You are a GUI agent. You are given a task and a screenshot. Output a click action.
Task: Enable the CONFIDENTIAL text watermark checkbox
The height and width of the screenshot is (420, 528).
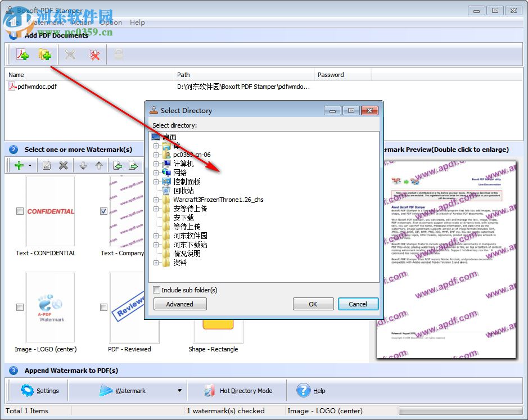[20, 211]
